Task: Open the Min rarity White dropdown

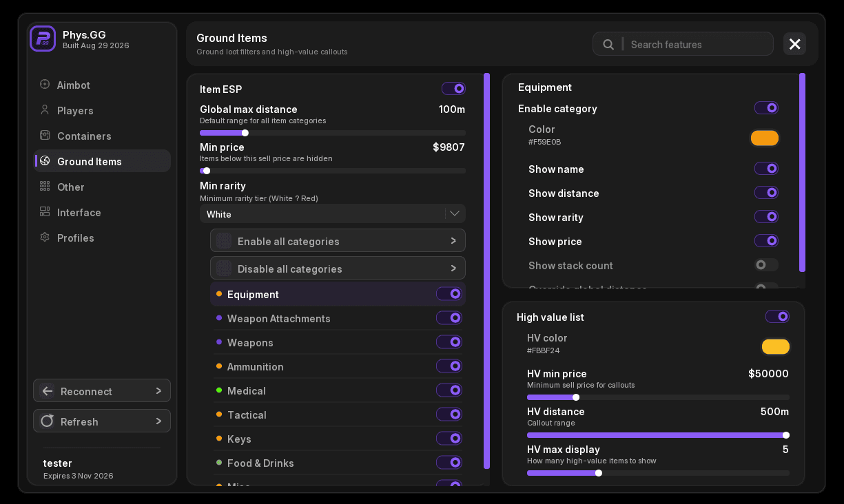Action: click(x=333, y=213)
